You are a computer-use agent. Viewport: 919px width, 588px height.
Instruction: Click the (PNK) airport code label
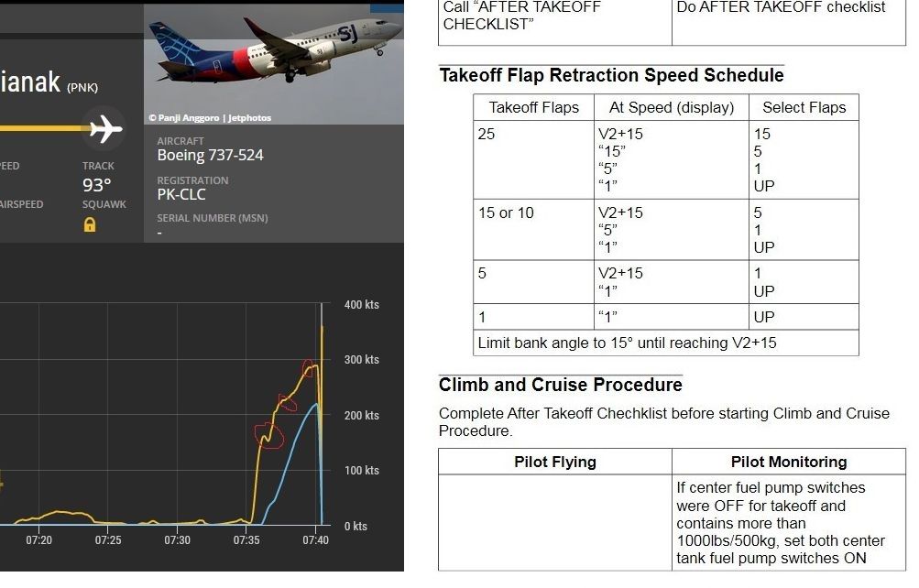pyautogui.click(x=82, y=87)
